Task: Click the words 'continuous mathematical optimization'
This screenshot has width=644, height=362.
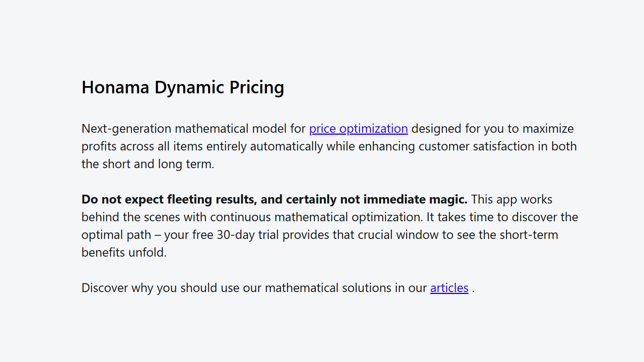Action: coord(316,217)
